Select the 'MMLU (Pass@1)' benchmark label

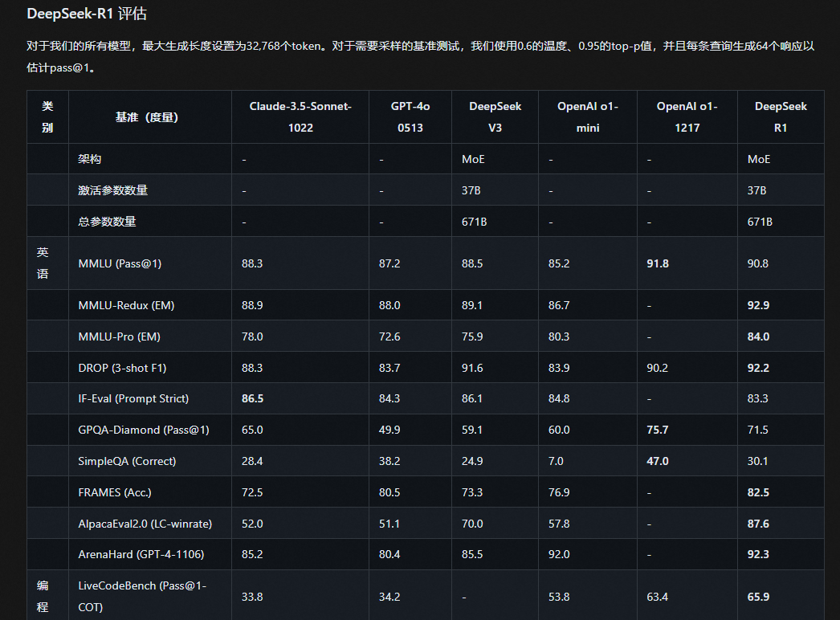coord(120,263)
